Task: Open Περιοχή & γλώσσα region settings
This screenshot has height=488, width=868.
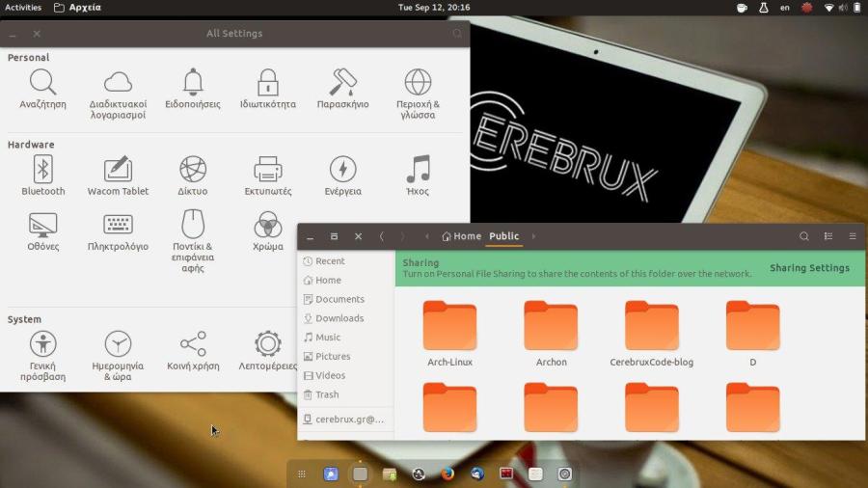Action: click(418, 95)
